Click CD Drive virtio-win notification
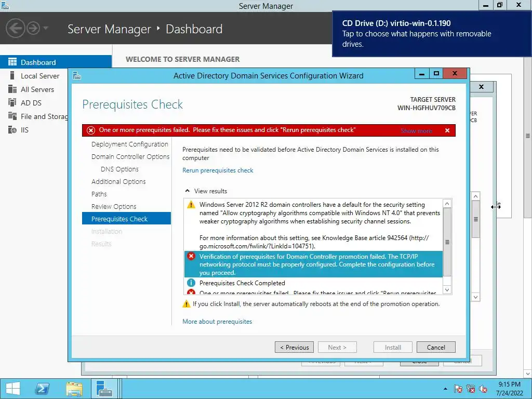This screenshot has width=532, height=399. (x=432, y=34)
